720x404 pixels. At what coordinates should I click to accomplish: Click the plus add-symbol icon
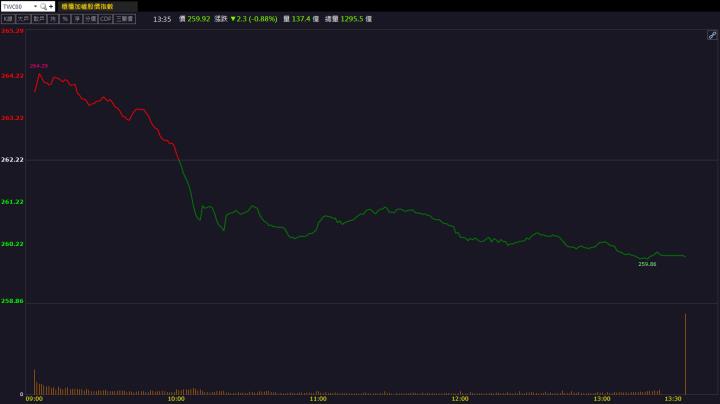click(x=51, y=6)
